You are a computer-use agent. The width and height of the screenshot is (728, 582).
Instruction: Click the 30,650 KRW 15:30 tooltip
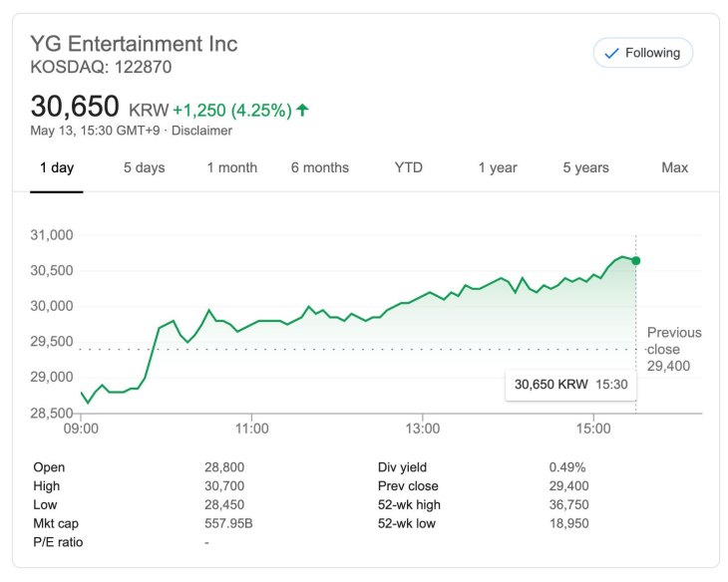[x=571, y=385]
